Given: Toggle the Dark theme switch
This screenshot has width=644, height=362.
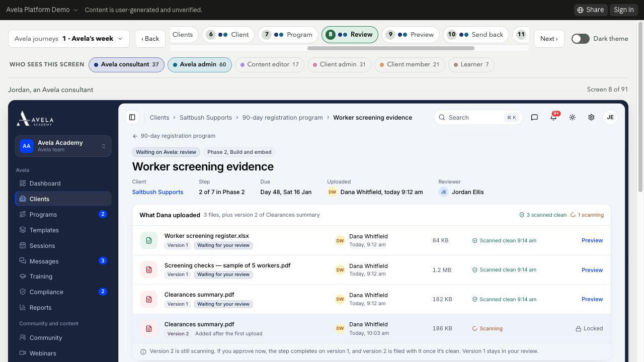Looking at the screenshot, I should coord(580,39).
